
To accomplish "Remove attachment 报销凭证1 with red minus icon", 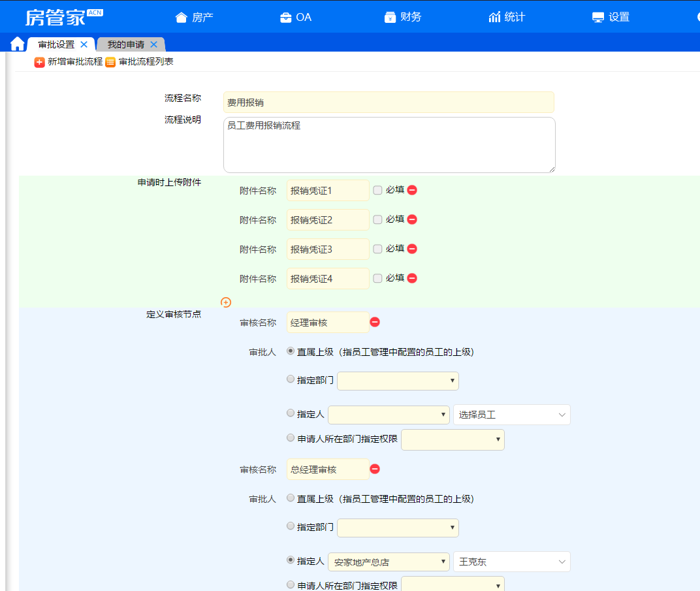I will (412, 190).
